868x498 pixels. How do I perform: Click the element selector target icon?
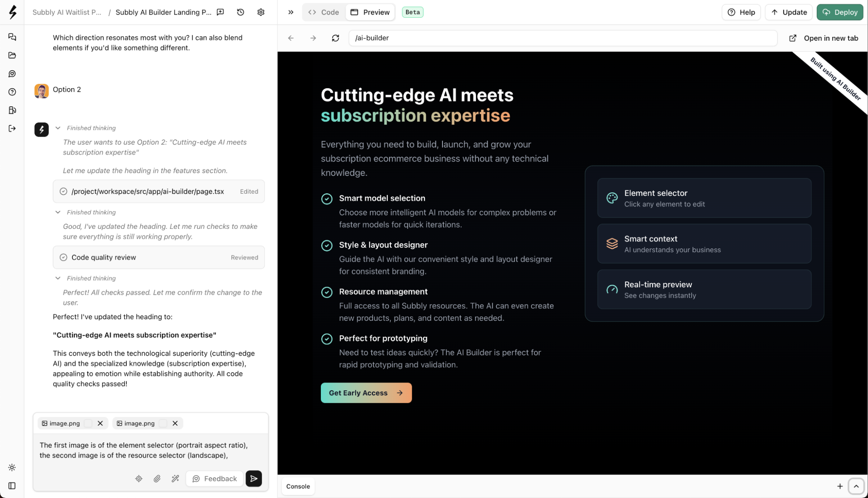pos(139,478)
